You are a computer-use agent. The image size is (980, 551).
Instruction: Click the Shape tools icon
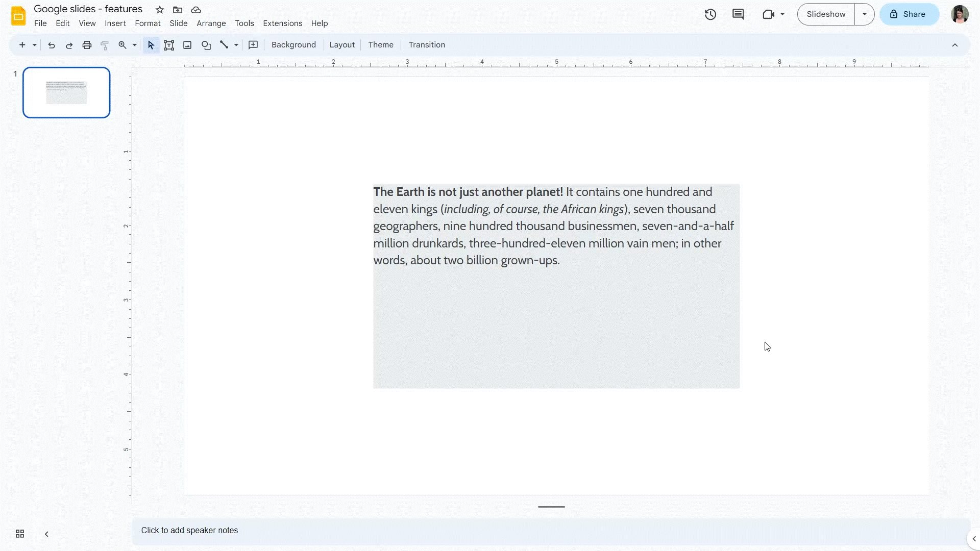pyautogui.click(x=205, y=44)
